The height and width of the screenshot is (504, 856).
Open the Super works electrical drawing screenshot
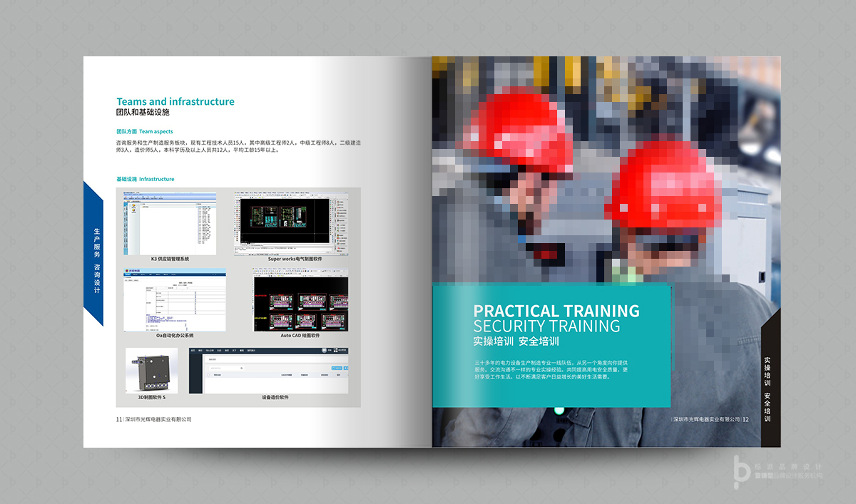291,223
